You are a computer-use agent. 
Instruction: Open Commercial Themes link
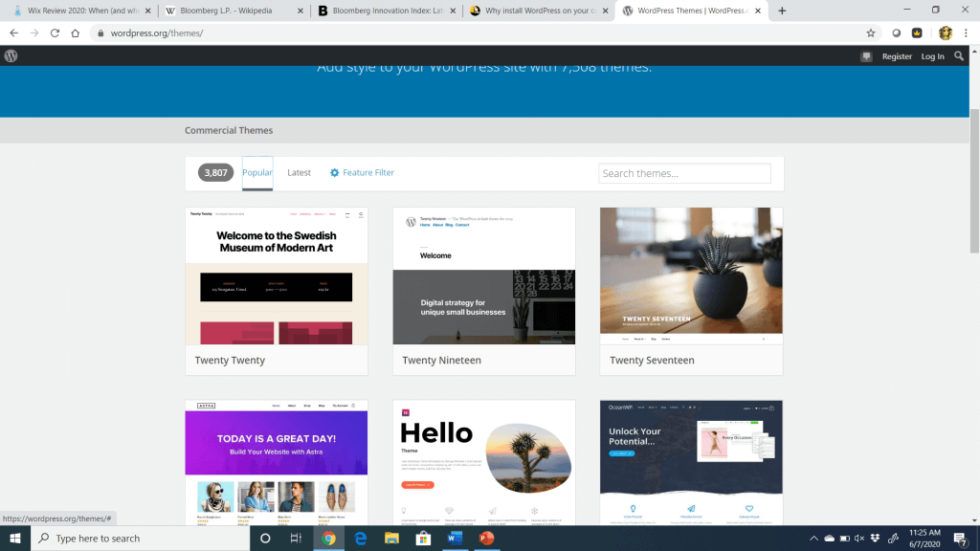(x=229, y=130)
